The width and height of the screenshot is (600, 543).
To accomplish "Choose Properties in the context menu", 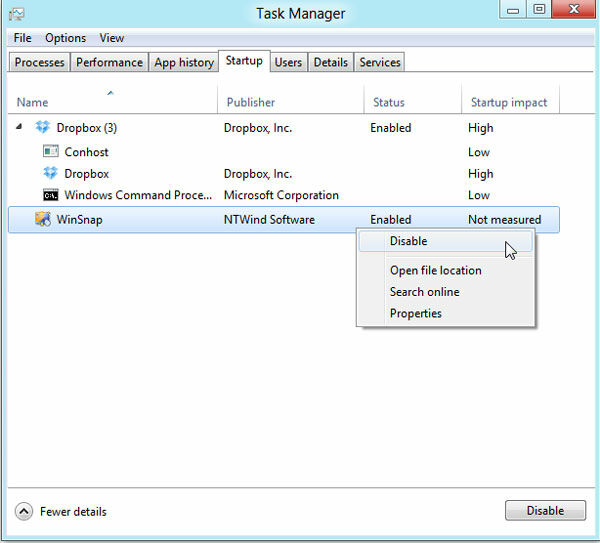I will click(445, 313).
